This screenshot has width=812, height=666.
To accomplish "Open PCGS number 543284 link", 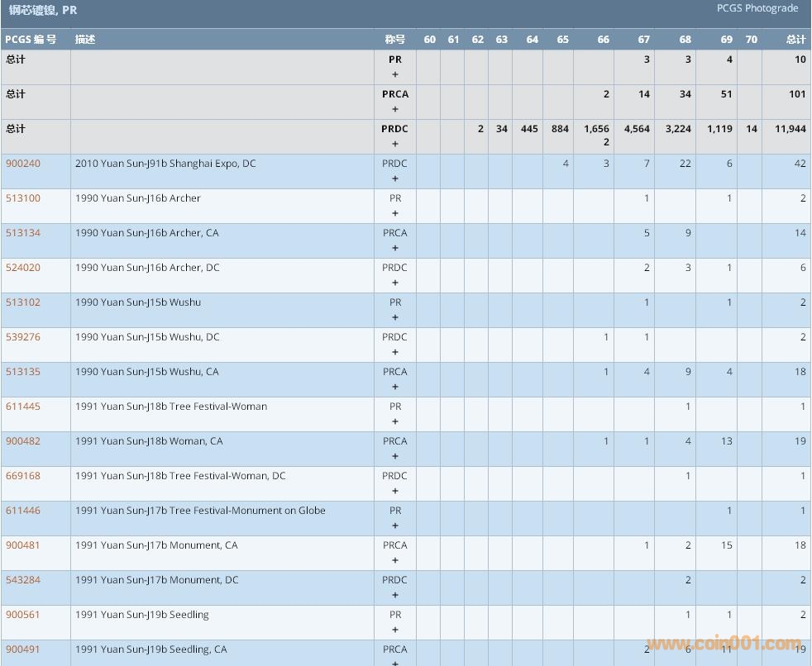I will coord(23,580).
